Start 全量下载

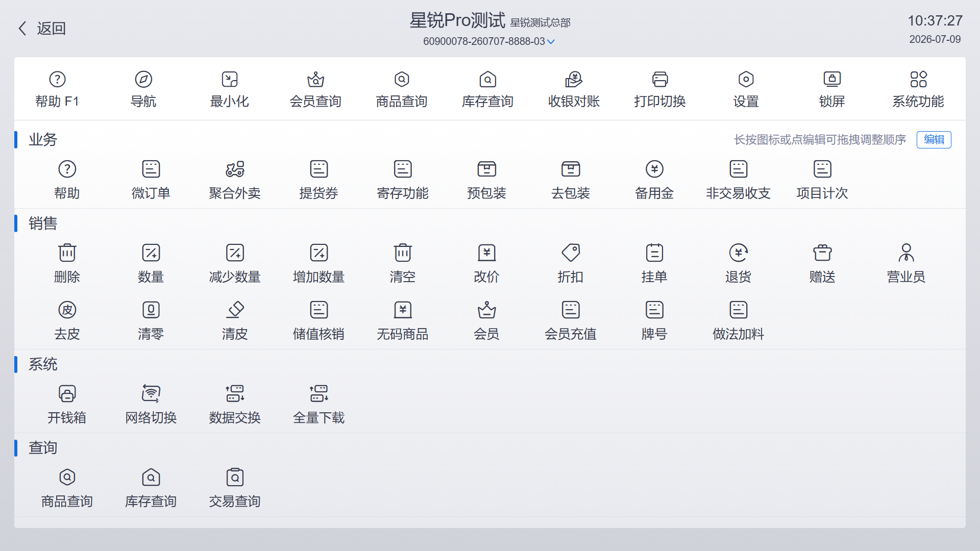tap(319, 405)
